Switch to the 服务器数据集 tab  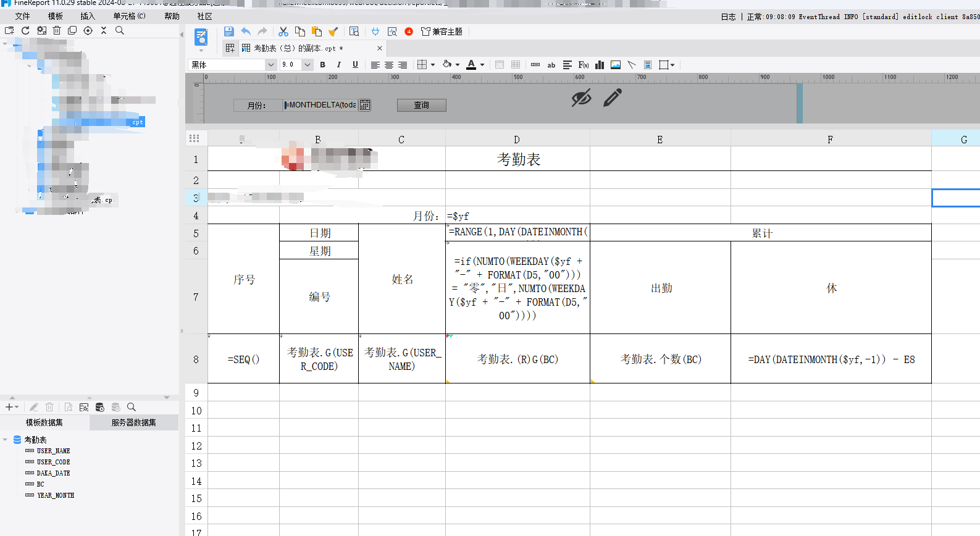[x=133, y=422]
